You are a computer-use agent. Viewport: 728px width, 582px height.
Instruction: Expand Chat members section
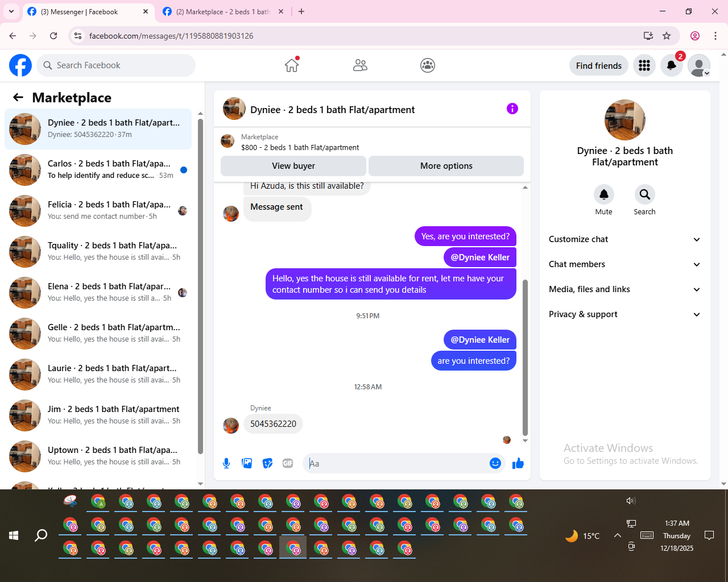tap(624, 264)
